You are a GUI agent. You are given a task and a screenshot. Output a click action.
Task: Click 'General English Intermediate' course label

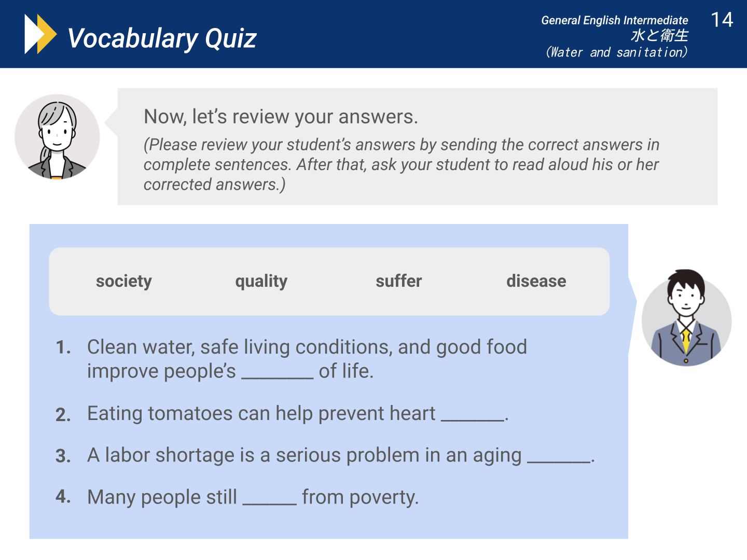(x=615, y=20)
